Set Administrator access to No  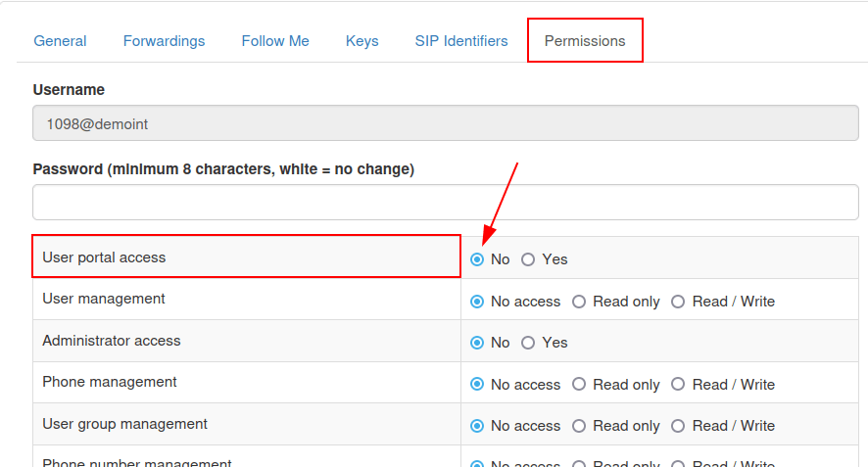tap(477, 343)
